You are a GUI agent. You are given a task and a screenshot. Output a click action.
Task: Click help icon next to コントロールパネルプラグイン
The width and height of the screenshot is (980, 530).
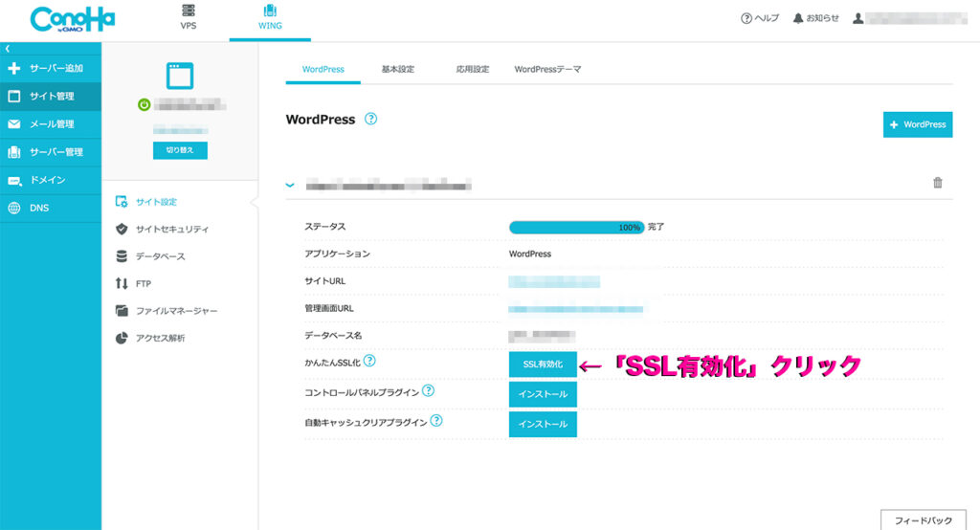click(x=428, y=390)
